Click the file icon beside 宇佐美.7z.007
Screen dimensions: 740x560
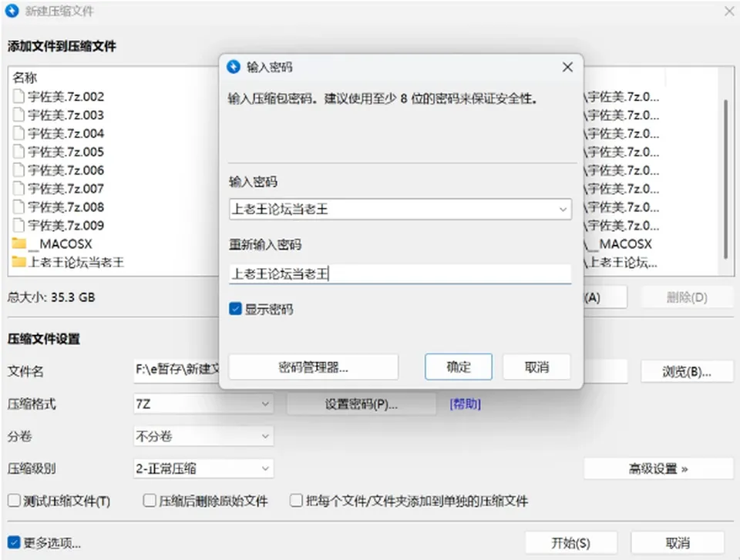[x=18, y=188]
